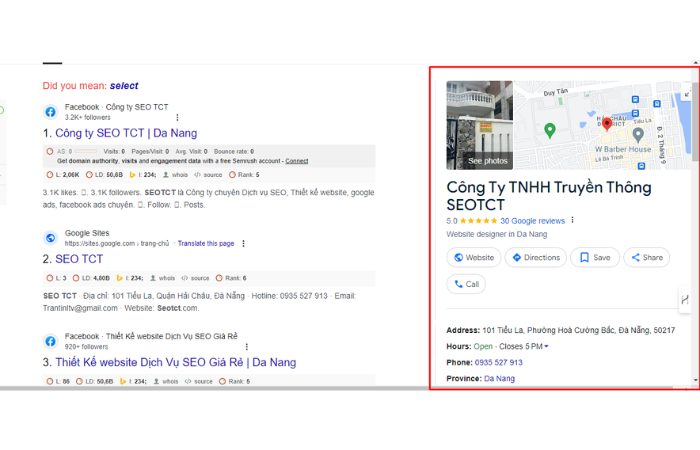Screen dimensions: 700x450
Task: Click '3.2K+ followers' text
Action: [x=88, y=117]
